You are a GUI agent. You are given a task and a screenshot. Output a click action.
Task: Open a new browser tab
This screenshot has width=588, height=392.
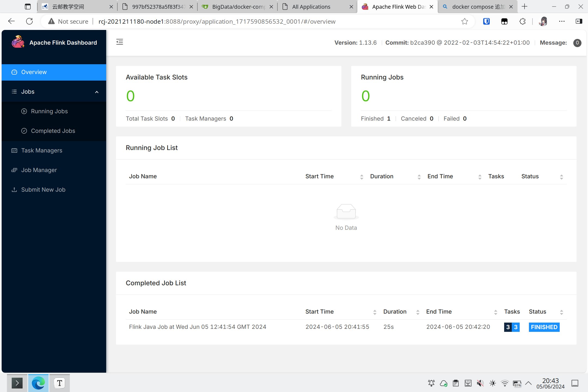[525, 7]
